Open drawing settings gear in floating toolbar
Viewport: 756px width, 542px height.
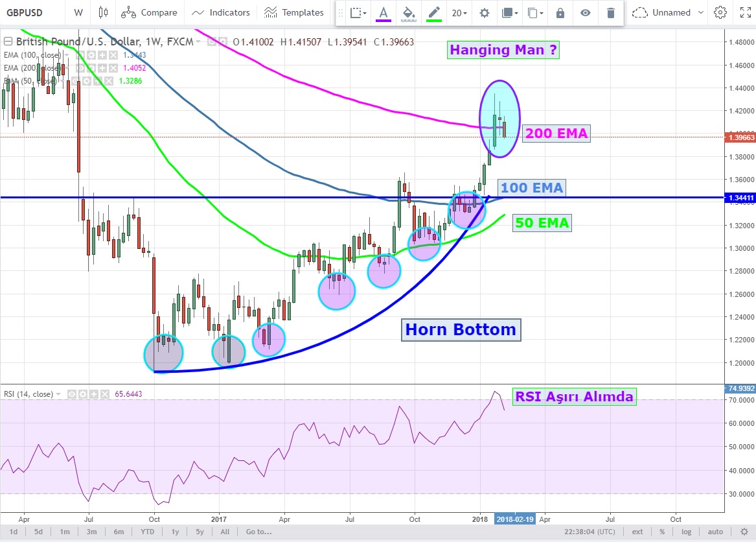(484, 13)
